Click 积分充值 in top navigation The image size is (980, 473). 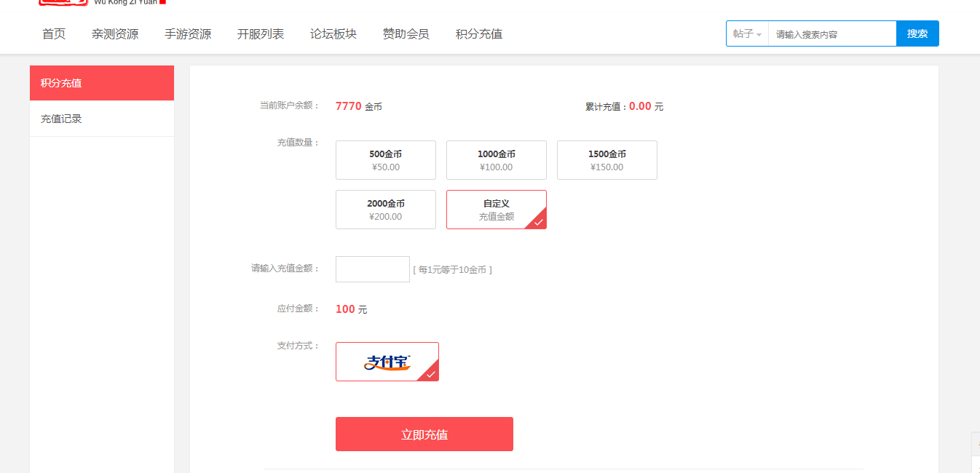coord(479,34)
